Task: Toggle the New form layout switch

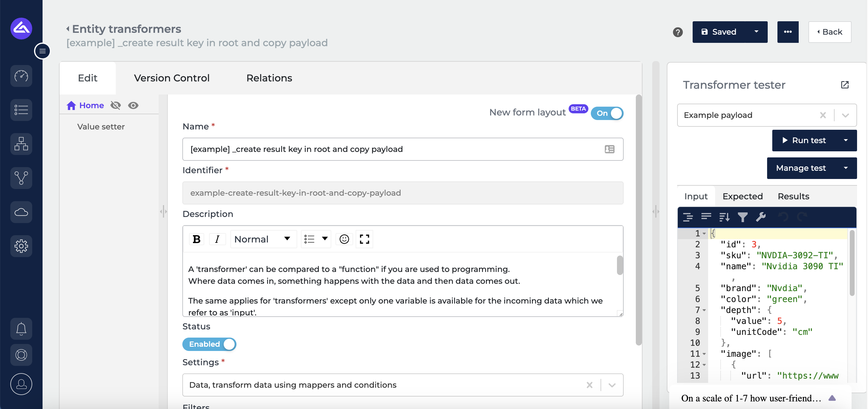Action: (x=607, y=113)
